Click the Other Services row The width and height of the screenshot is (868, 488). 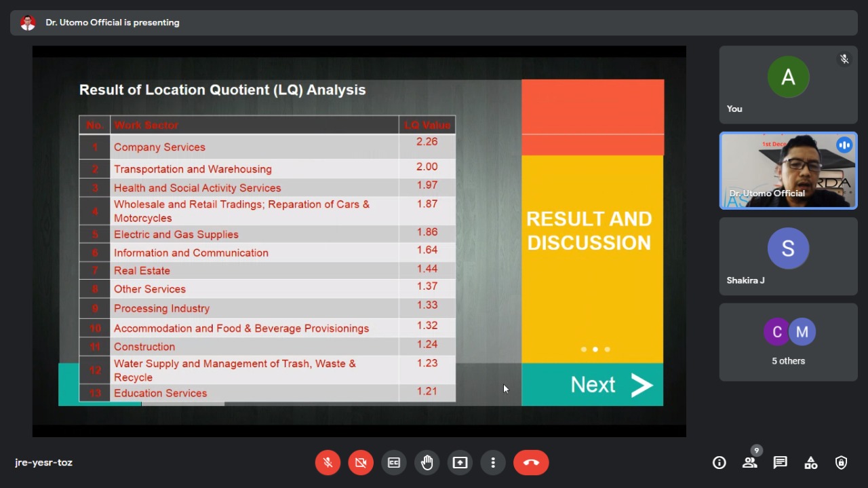point(267,289)
